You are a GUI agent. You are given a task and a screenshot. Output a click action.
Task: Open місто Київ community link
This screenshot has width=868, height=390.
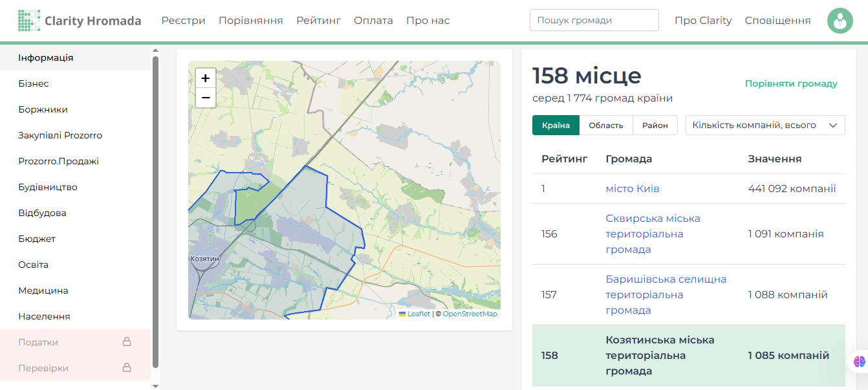pos(633,189)
